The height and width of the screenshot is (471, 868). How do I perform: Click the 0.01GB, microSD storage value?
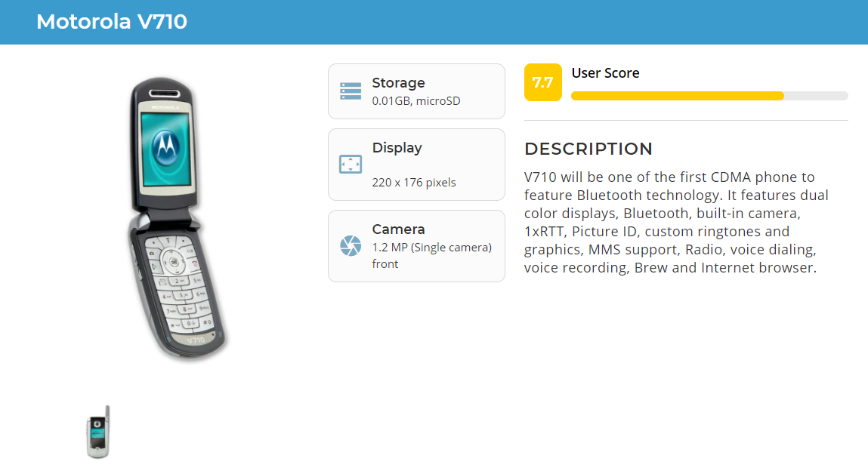click(x=415, y=100)
